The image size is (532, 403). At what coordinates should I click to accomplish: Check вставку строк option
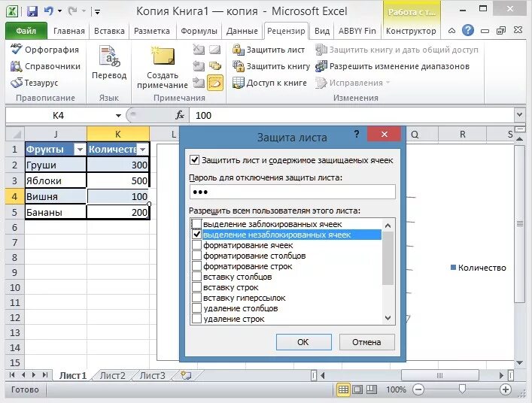tap(196, 287)
